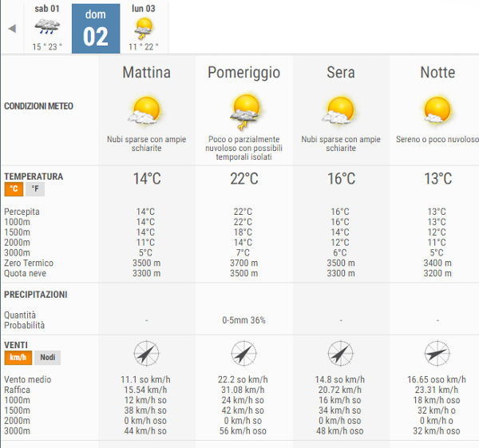Click the Quota neve row label
Viewport: 479px width, 448px height.
(25, 273)
